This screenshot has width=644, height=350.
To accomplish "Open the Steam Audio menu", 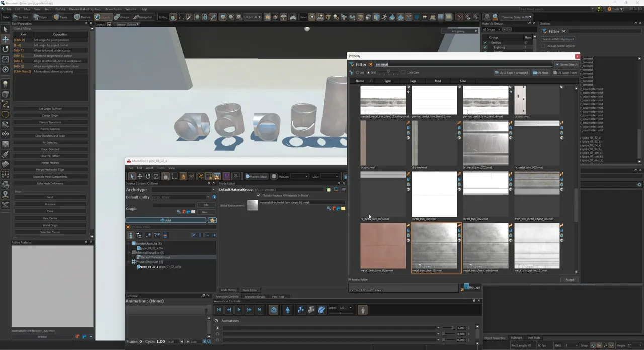I will [113, 9].
